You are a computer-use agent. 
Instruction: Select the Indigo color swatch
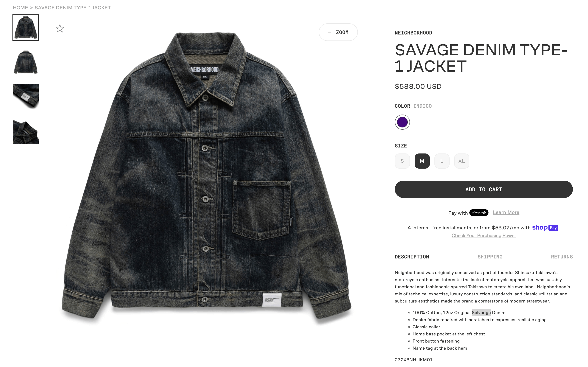[402, 122]
